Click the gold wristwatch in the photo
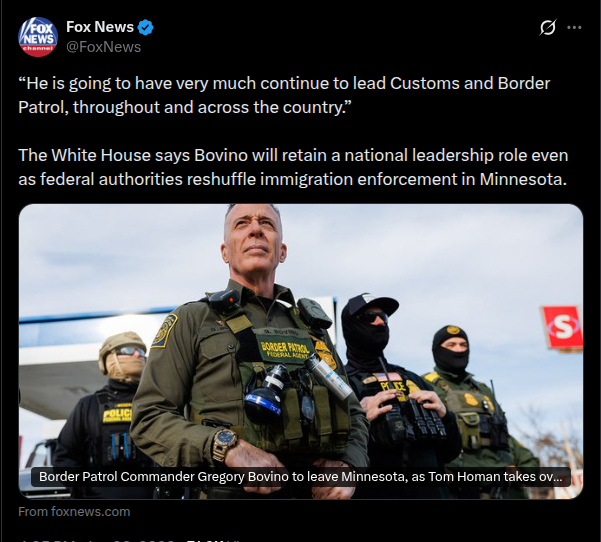601x542 pixels. 225,443
